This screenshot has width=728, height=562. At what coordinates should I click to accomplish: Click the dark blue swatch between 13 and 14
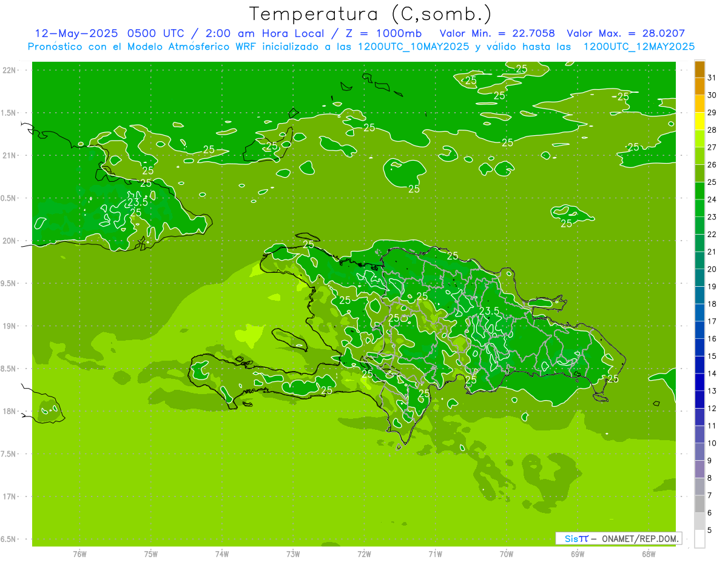(699, 383)
